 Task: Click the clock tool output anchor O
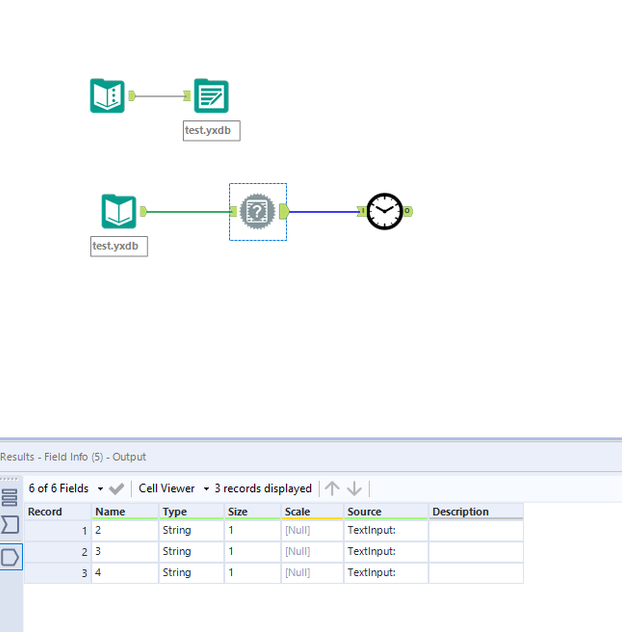(x=408, y=211)
